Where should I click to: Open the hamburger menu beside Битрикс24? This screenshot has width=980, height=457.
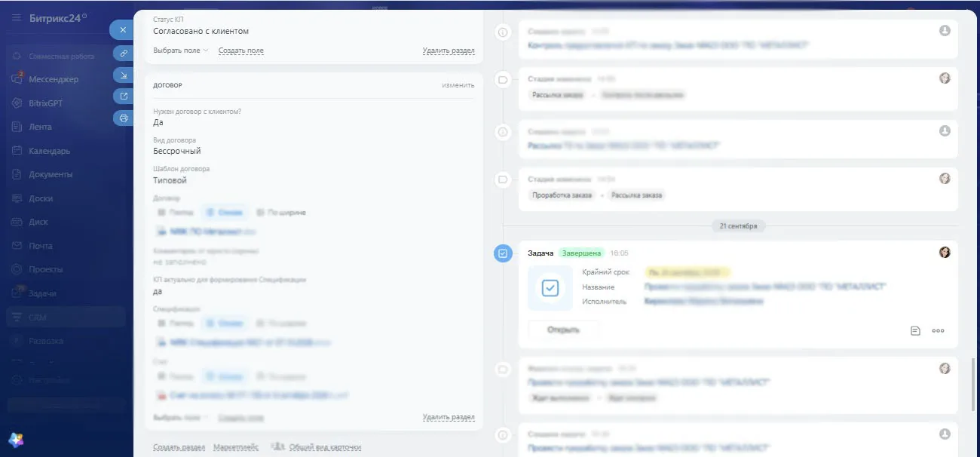coord(17,17)
